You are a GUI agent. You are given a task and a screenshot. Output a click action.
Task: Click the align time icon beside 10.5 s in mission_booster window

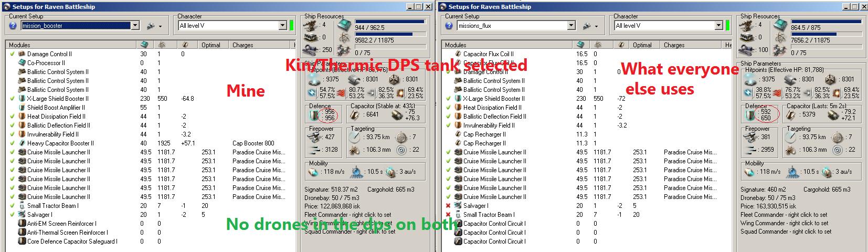(357, 172)
